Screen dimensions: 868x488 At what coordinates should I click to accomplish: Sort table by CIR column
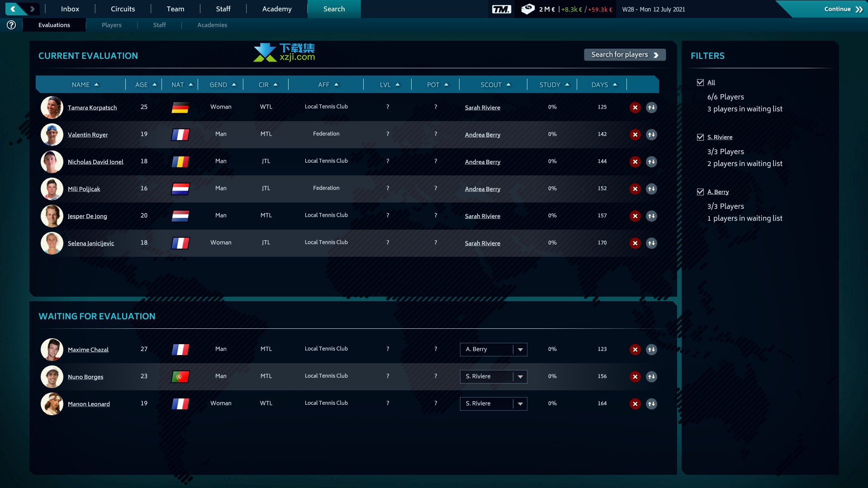click(268, 85)
